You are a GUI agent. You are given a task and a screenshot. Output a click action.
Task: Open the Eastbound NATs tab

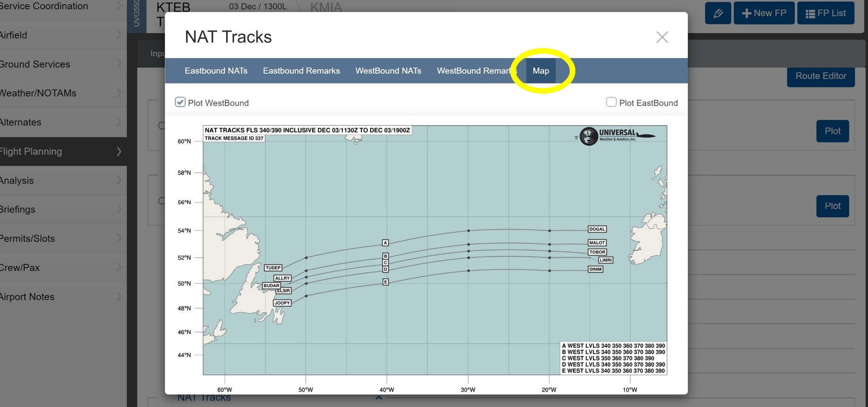click(x=216, y=71)
